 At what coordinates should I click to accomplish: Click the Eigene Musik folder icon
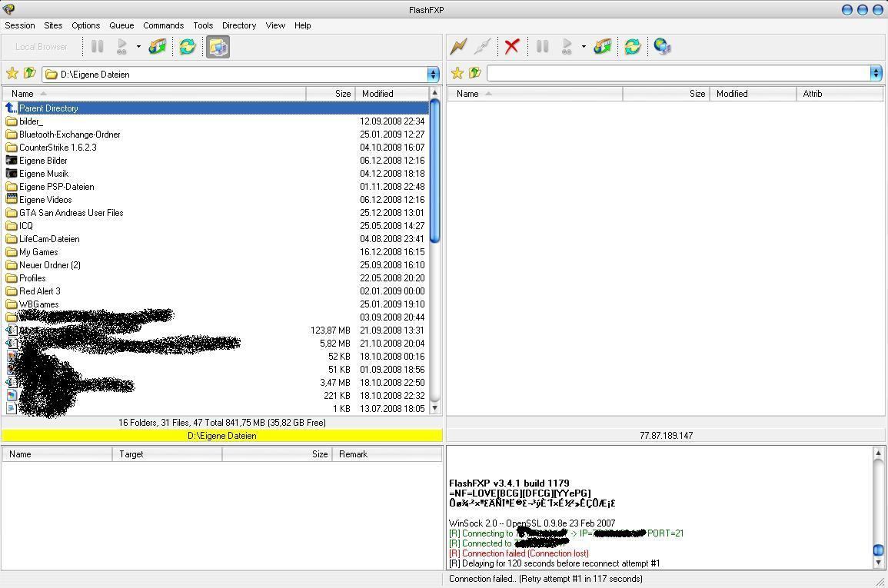12,173
